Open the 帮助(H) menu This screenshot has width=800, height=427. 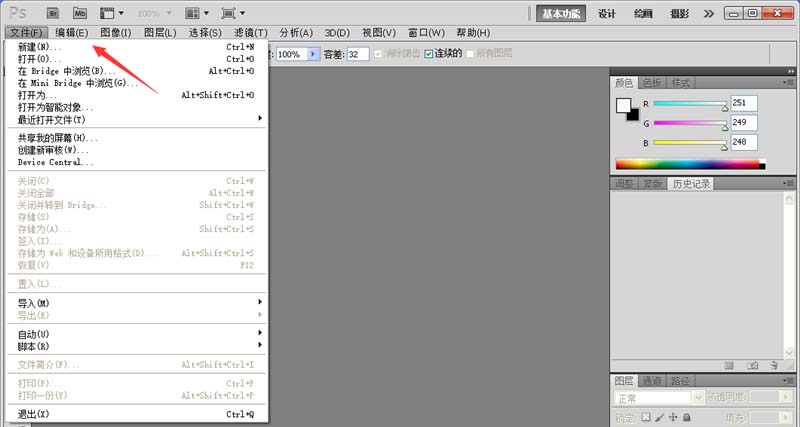(473, 33)
